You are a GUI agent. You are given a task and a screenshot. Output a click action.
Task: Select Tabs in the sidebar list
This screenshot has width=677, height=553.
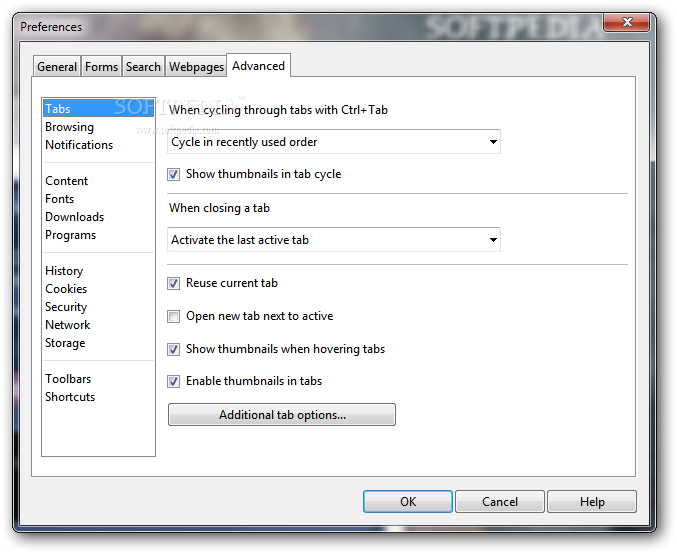(x=98, y=108)
